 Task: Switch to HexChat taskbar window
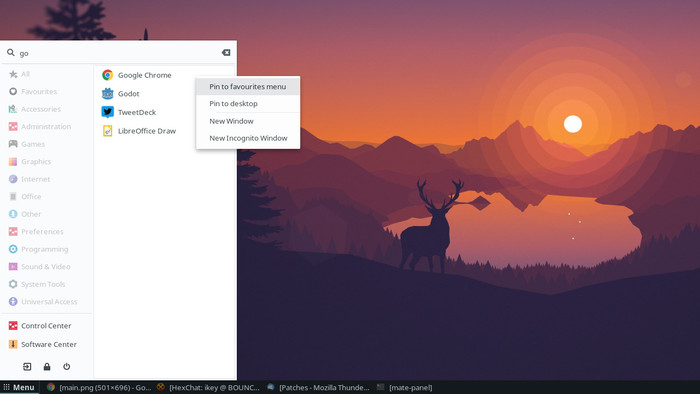208,387
